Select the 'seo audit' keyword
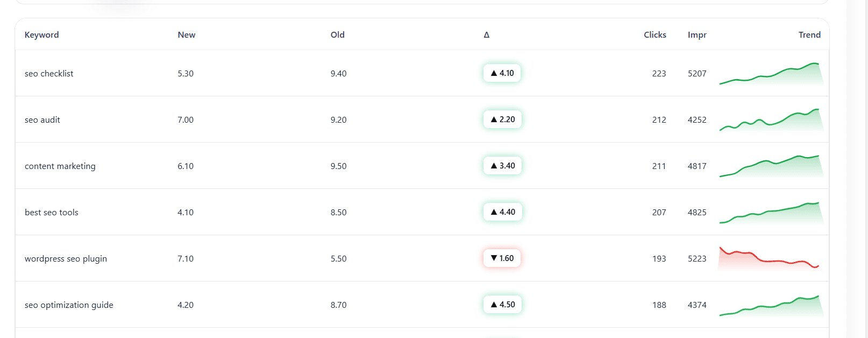868x338 pixels. tap(42, 120)
